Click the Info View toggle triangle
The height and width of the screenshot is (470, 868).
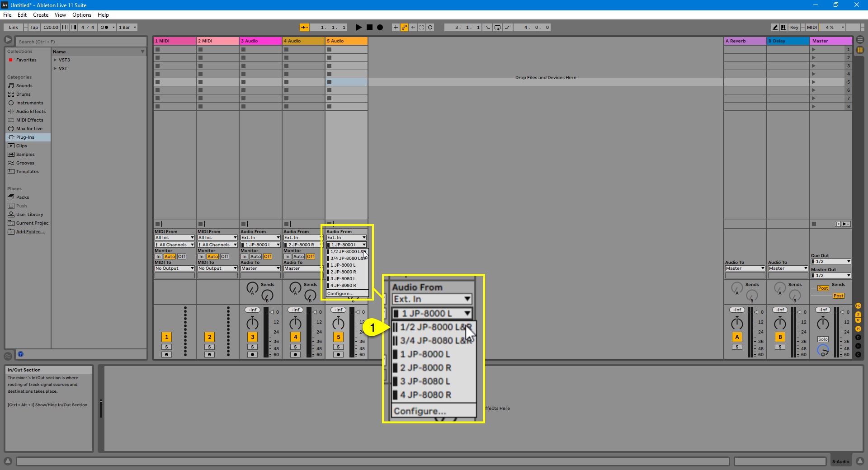(x=8, y=461)
